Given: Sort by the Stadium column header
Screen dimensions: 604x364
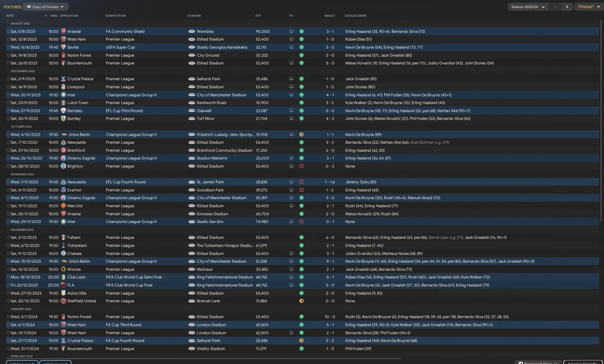Looking at the screenshot, I should [194, 16].
